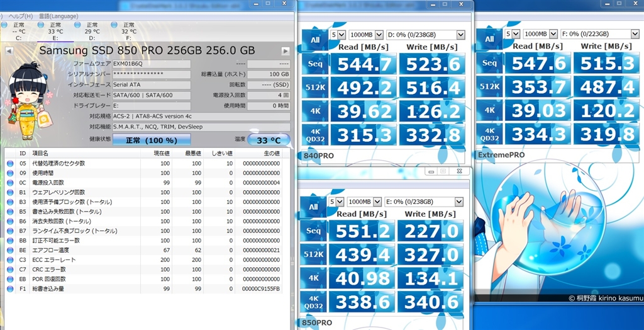
Task: Click status icon for row EB POR 回復回数
Action: click(x=10, y=279)
